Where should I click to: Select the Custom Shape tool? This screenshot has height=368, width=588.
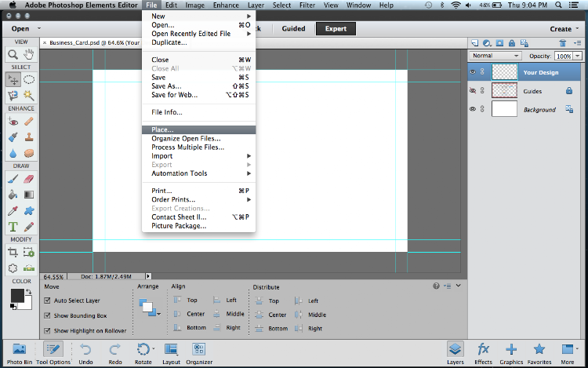[x=29, y=211]
